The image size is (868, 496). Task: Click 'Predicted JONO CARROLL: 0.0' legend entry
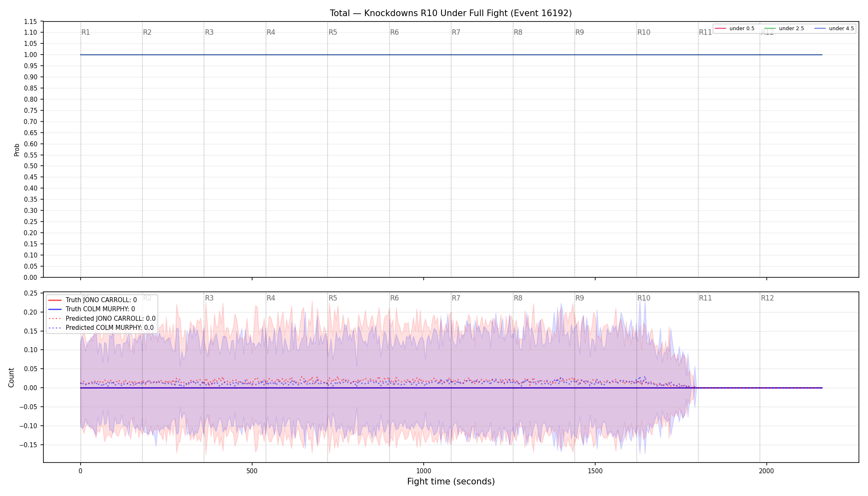point(102,319)
